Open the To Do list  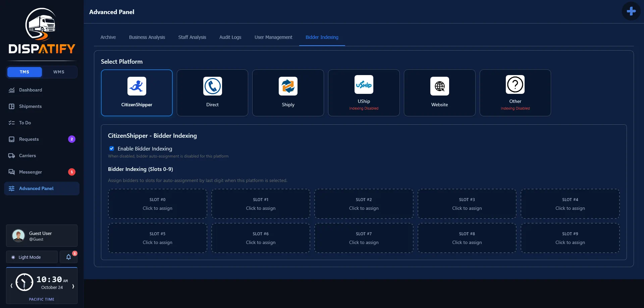[x=42, y=123]
